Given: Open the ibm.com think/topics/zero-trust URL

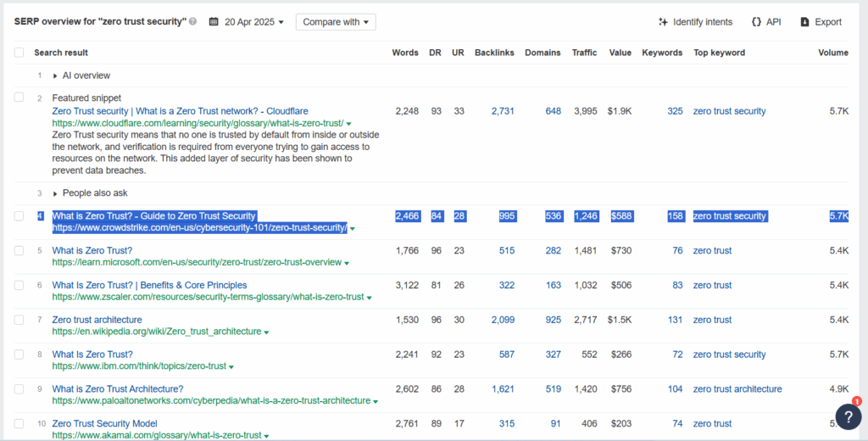Looking at the screenshot, I should point(139,366).
